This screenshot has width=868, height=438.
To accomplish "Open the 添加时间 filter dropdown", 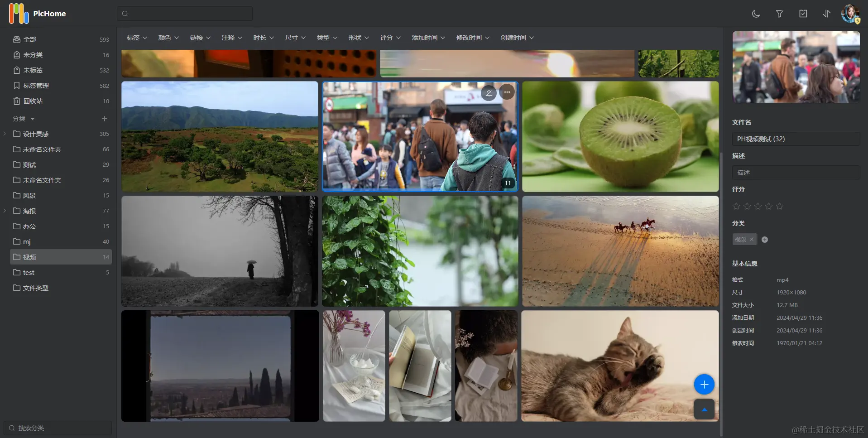I will coord(428,38).
